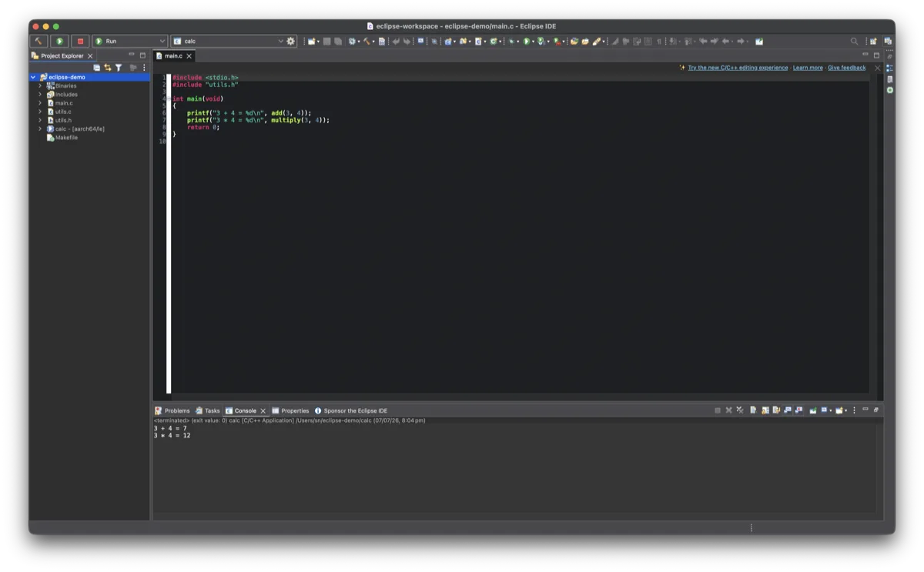Open the Run launch mode dropdown

[162, 41]
